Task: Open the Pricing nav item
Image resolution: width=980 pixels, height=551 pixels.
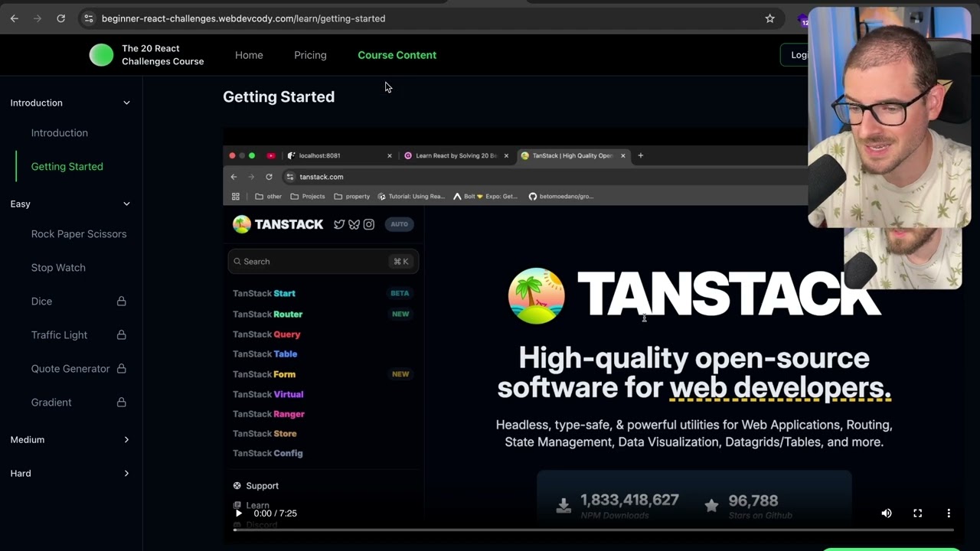Action: click(310, 55)
